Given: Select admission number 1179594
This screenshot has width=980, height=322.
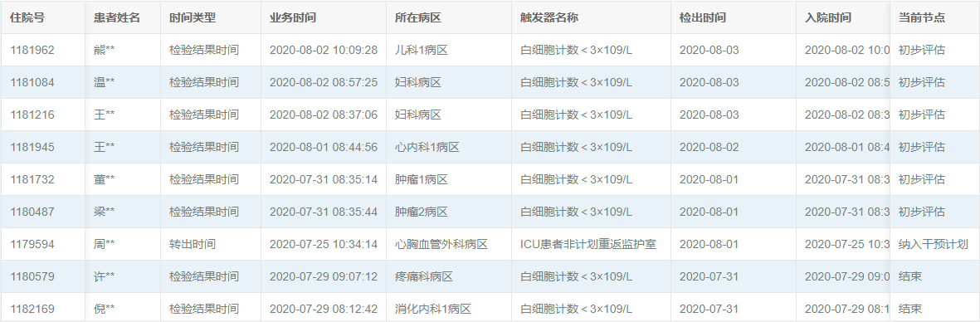Looking at the screenshot, I should click(x=32, y=245).
